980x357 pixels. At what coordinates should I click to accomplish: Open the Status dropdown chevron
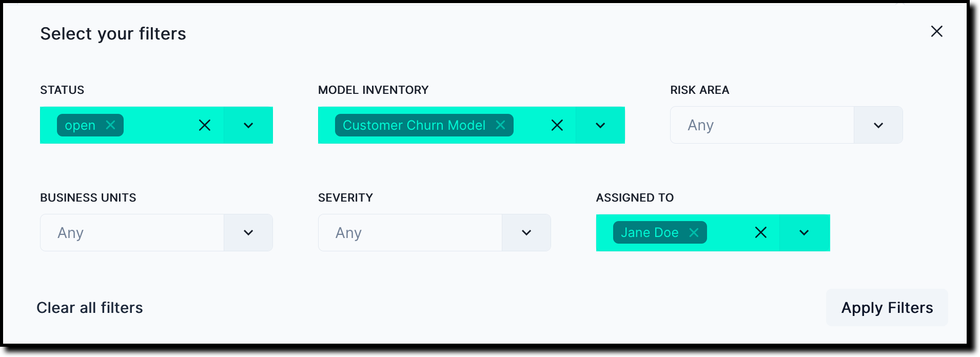[248, 125]
